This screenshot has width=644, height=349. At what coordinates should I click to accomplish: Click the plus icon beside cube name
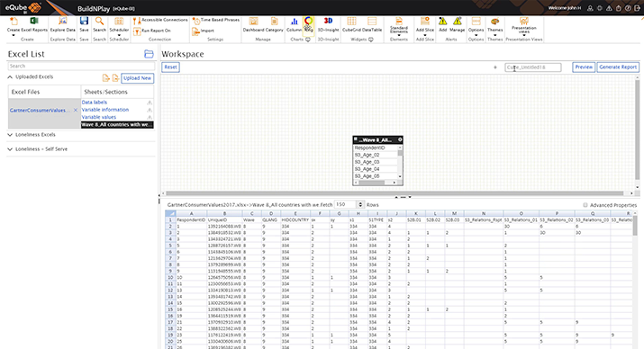[x=494, y=67]
